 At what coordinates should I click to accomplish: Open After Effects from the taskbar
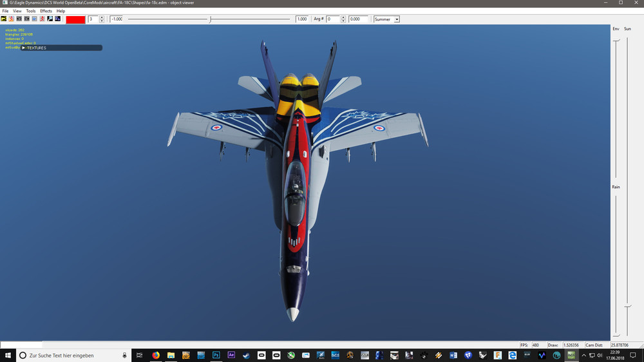231,356
